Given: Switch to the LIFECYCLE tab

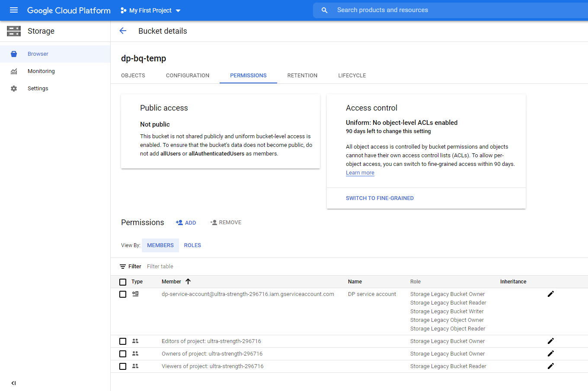Looking at the screenshot, I should 352,76.
